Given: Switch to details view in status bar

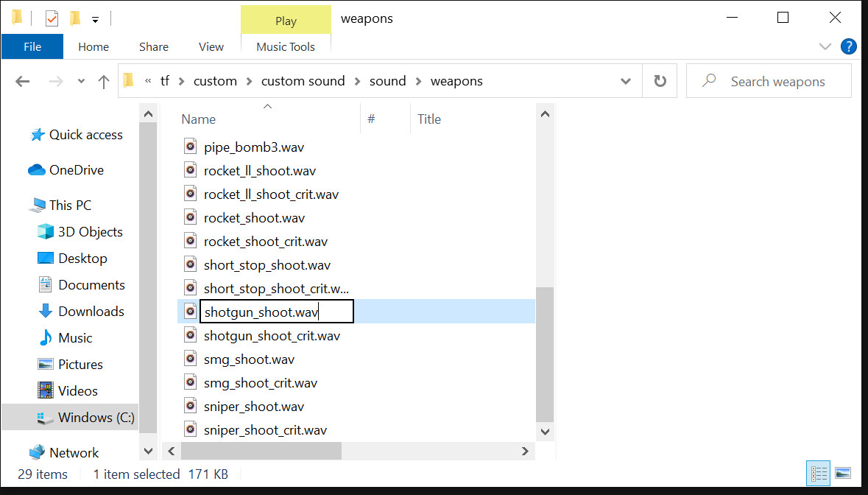Looking at the screenshot, I should point(818,473).
